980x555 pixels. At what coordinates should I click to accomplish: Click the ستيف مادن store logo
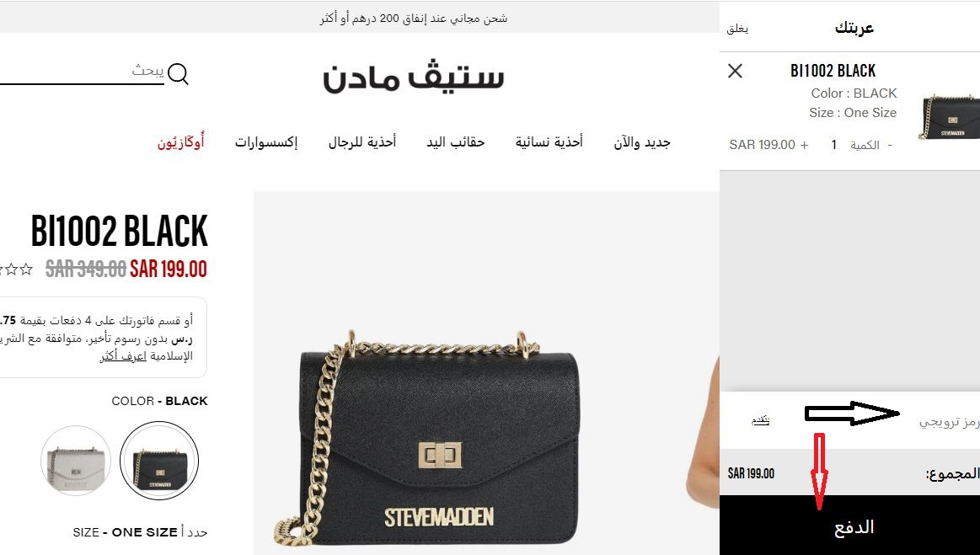click(413, 77)
